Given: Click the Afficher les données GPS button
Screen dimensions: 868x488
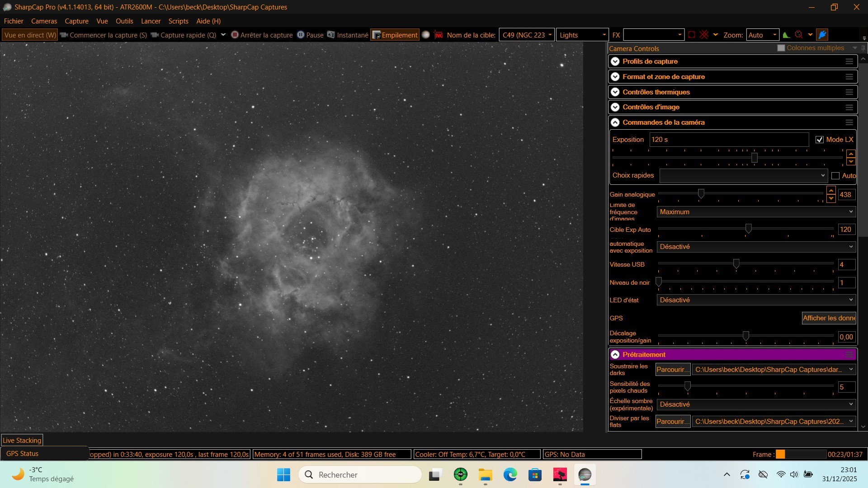Looking at the screenshot, I should (x=829, y=318).
